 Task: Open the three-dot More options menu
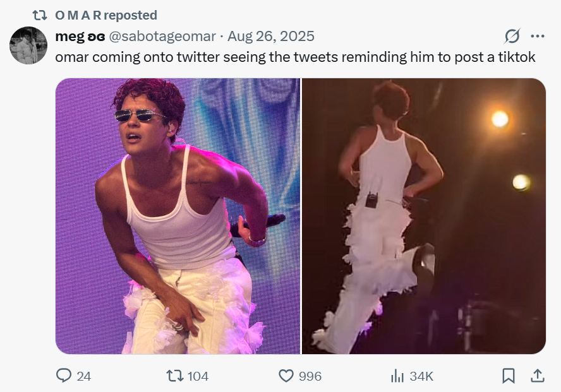[x=537, y=36]
